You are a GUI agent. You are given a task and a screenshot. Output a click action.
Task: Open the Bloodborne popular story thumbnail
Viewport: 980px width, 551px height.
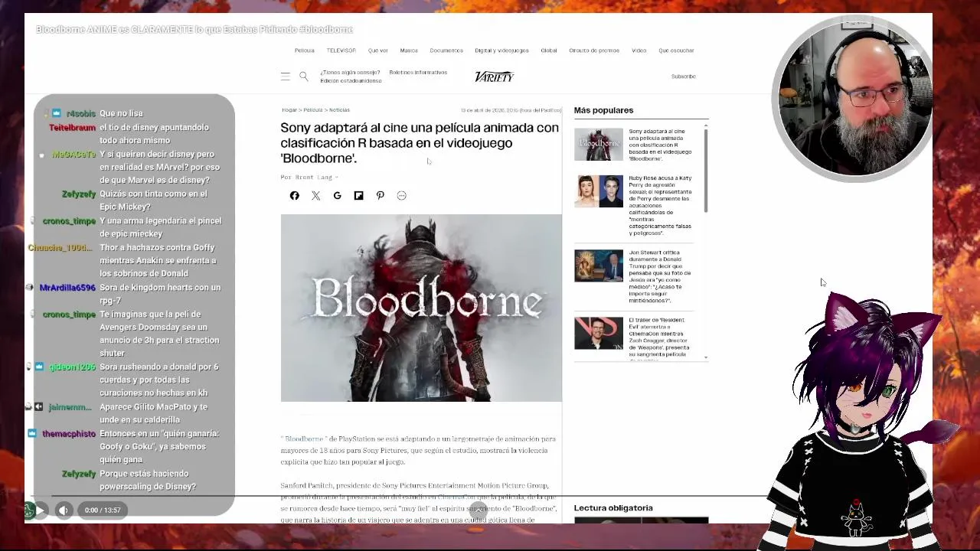(599, 144)
